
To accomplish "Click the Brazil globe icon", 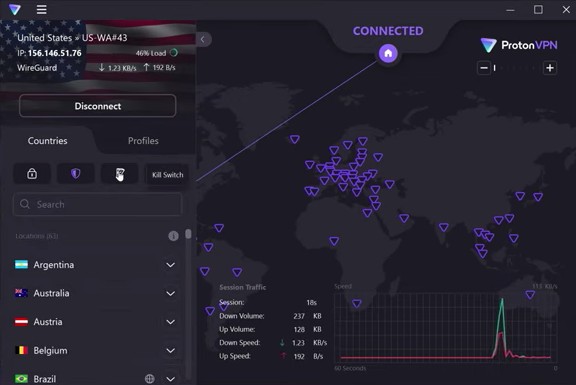I will point(150,379).
